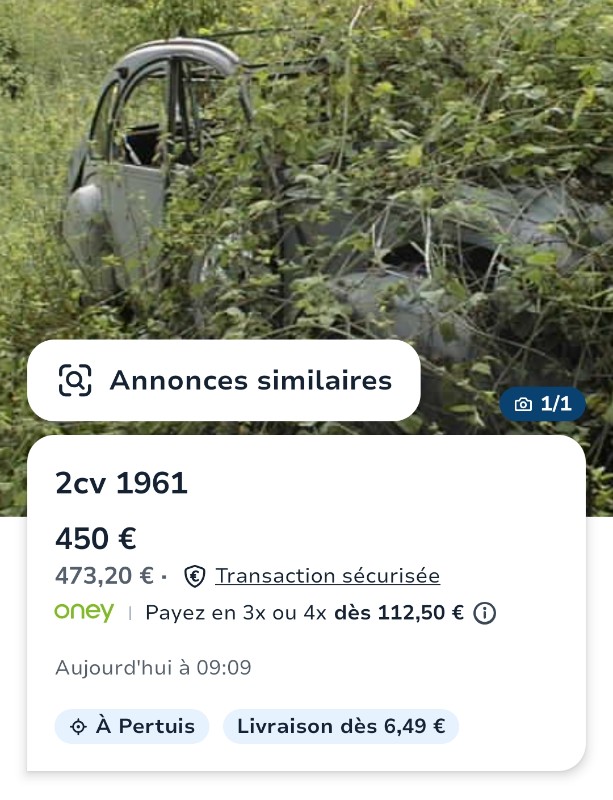The height and width of the screenshot is (800, 613).
Task: Click the 473,20 € secured price
Action: pos(104,576)
